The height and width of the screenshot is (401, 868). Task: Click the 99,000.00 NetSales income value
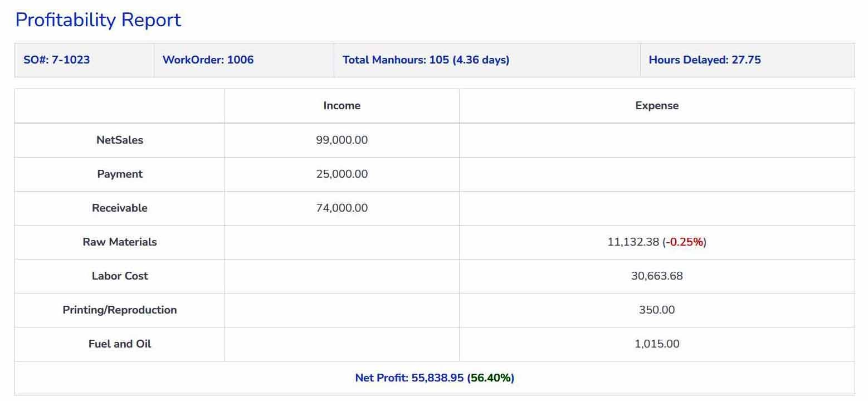pyautogui.click(x=342, y=140)
